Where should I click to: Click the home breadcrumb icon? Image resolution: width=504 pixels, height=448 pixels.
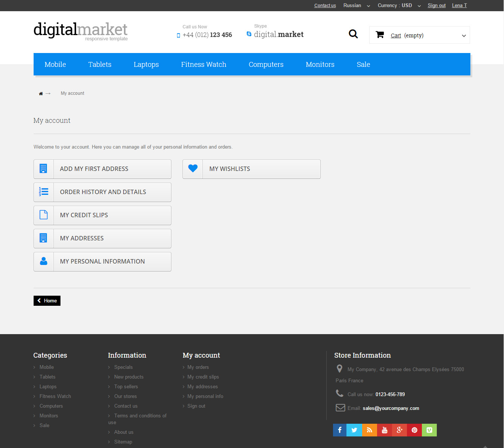[41, 93]
